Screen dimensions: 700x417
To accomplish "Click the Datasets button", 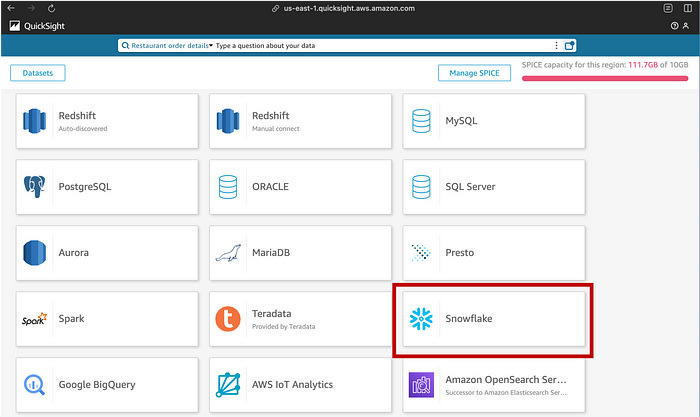I will (38, 73).
